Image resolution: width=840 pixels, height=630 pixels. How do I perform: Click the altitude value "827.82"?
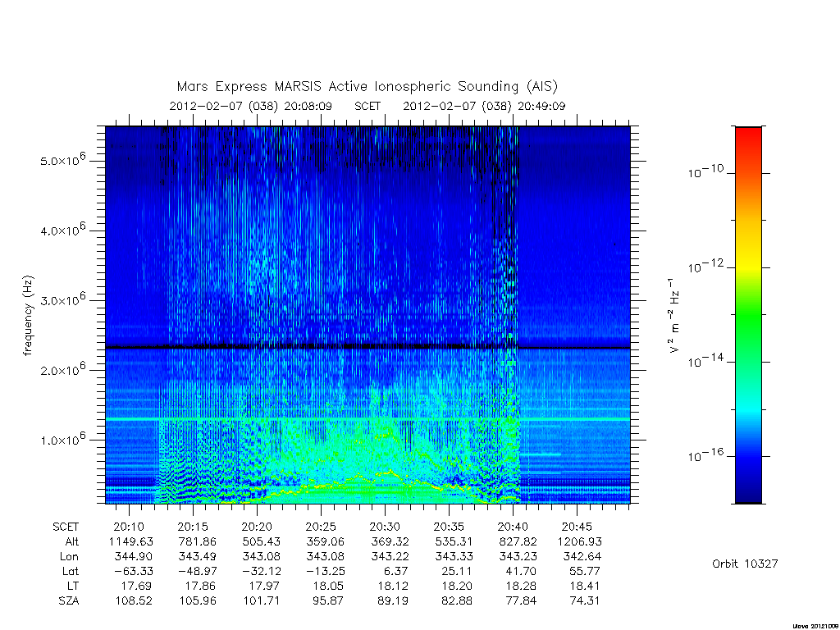click(518, 541)
